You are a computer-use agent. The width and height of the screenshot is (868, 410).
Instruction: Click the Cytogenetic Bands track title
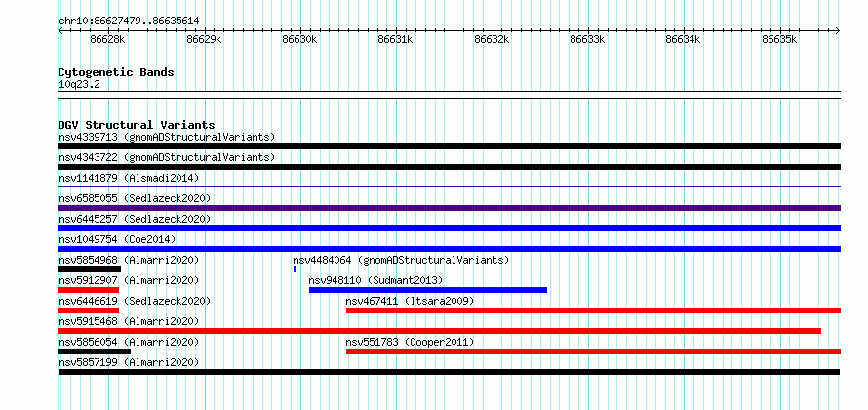point(116,72)
